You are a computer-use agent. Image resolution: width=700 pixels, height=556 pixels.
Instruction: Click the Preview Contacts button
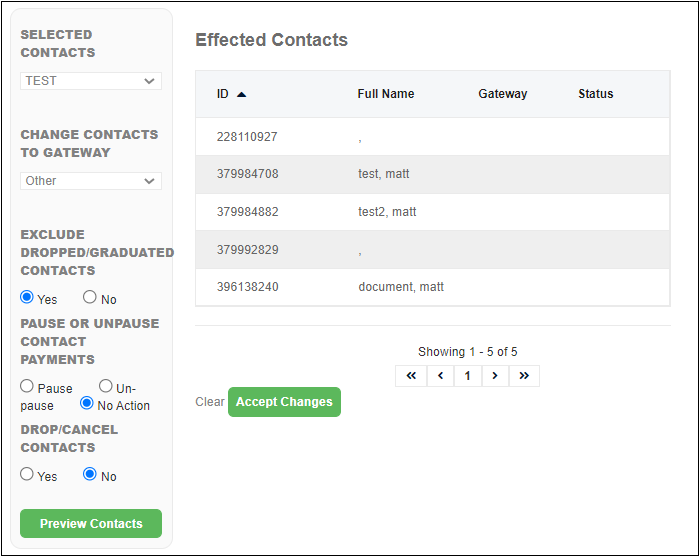click(x=91, y=523)
